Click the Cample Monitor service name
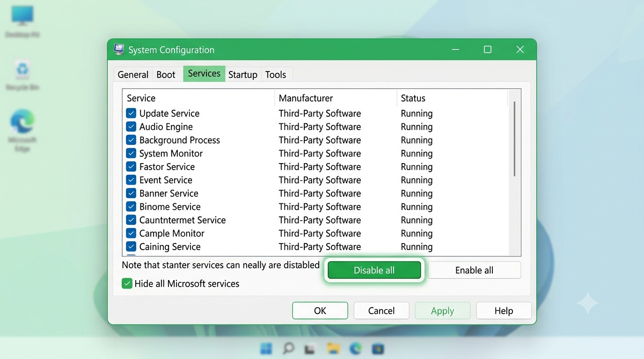644x359 pixels. coord(172,233)
